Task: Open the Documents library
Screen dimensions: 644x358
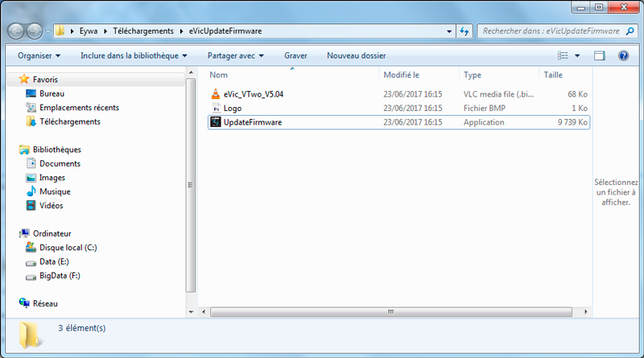Action: 60,163
